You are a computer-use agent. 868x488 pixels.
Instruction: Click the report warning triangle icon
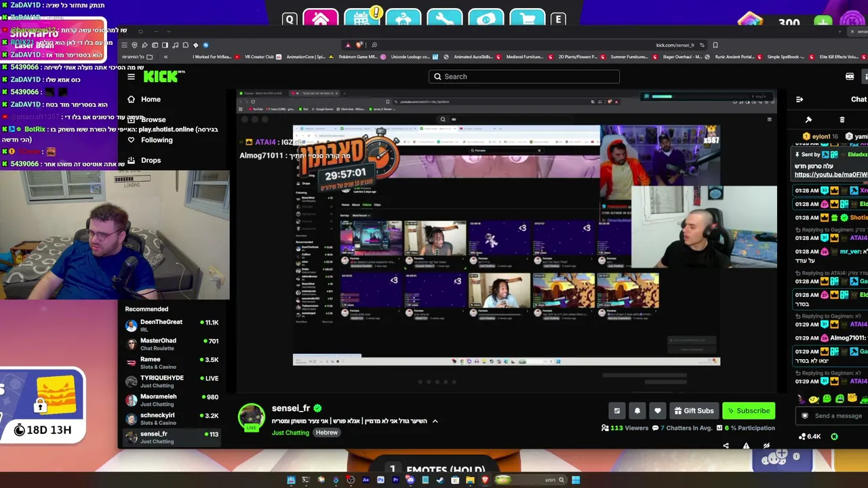click(x=746, y=446)
